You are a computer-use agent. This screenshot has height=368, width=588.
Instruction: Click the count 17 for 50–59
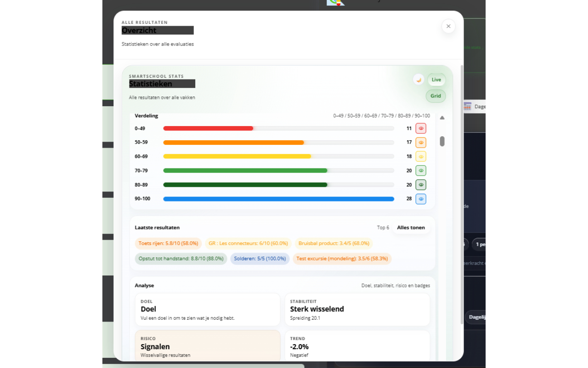[409, 143]
